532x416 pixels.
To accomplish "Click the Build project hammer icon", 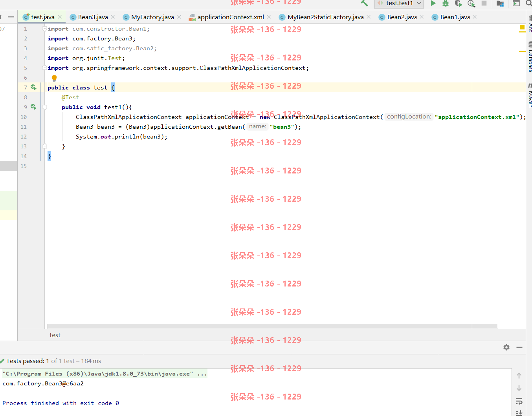I will 364,3.
